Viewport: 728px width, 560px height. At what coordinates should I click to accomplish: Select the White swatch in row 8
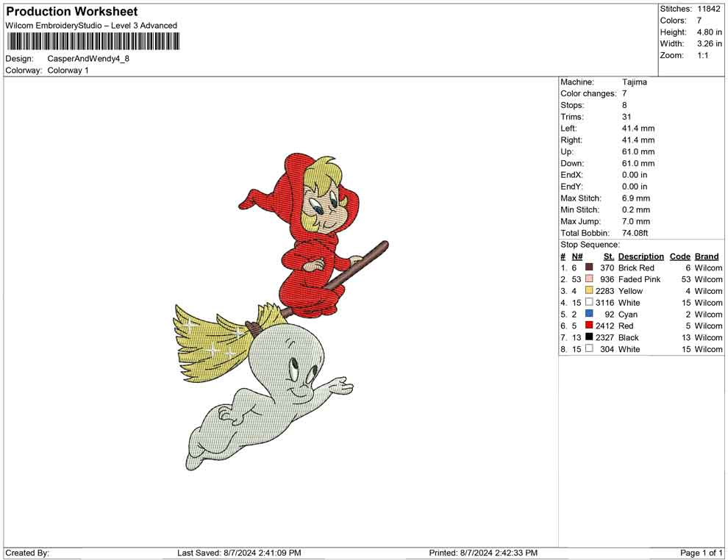[589, 349]
